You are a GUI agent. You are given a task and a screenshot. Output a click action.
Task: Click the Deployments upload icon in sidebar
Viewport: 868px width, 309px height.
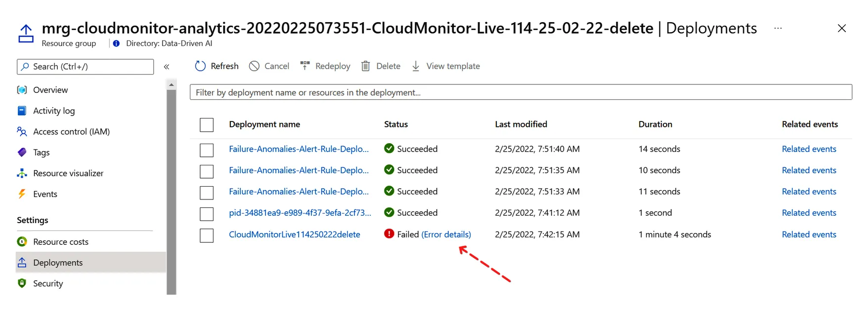tap(22, 263)
